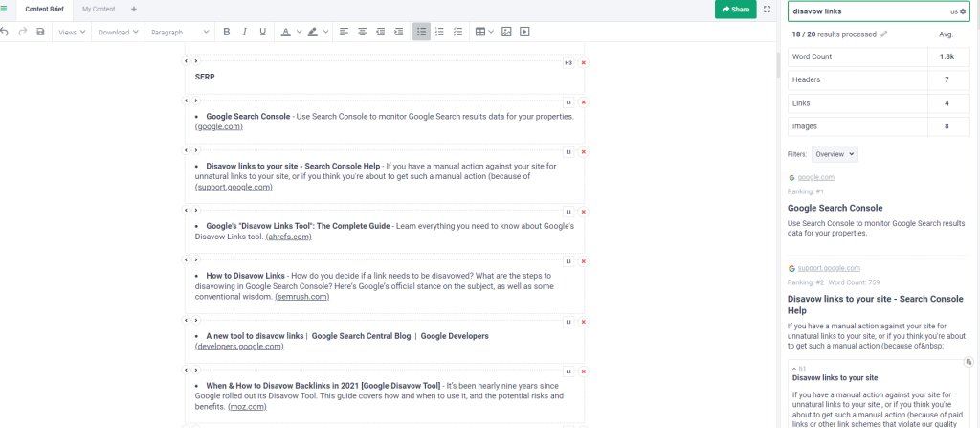
Task: Undo the last edit
Action: coord(5,32)
